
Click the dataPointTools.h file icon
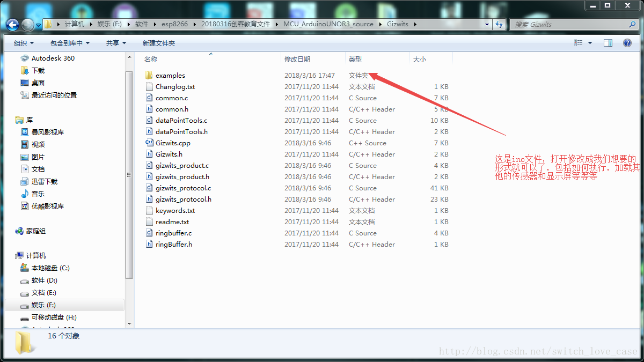click(x=149, y=131)
